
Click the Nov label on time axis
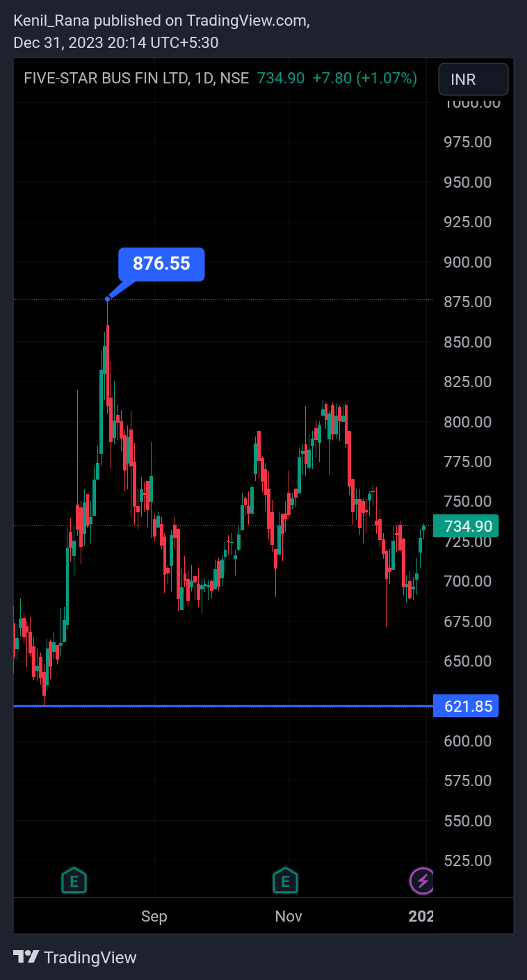coord(289,916)
